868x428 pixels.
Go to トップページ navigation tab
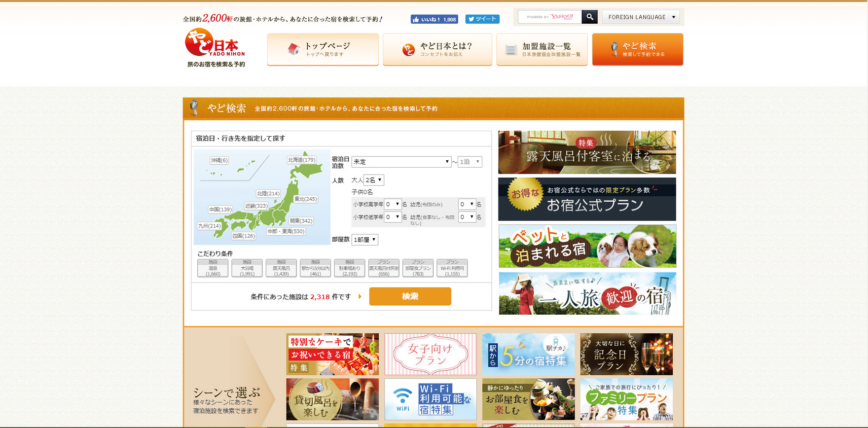point(323,49)
